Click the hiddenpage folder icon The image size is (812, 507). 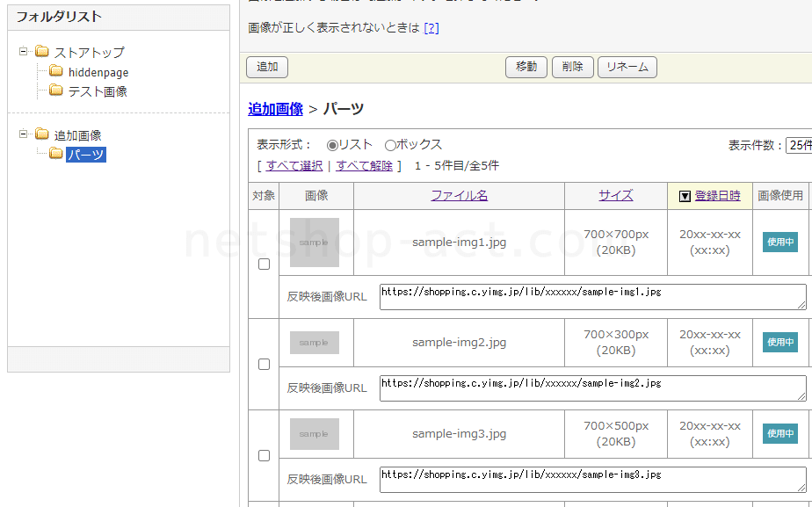coord(56,71)
